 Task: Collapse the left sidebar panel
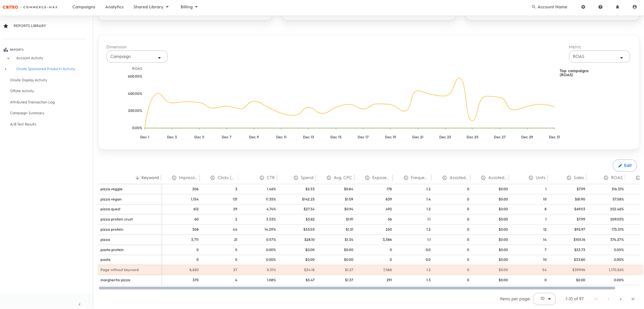pos(79,304)
